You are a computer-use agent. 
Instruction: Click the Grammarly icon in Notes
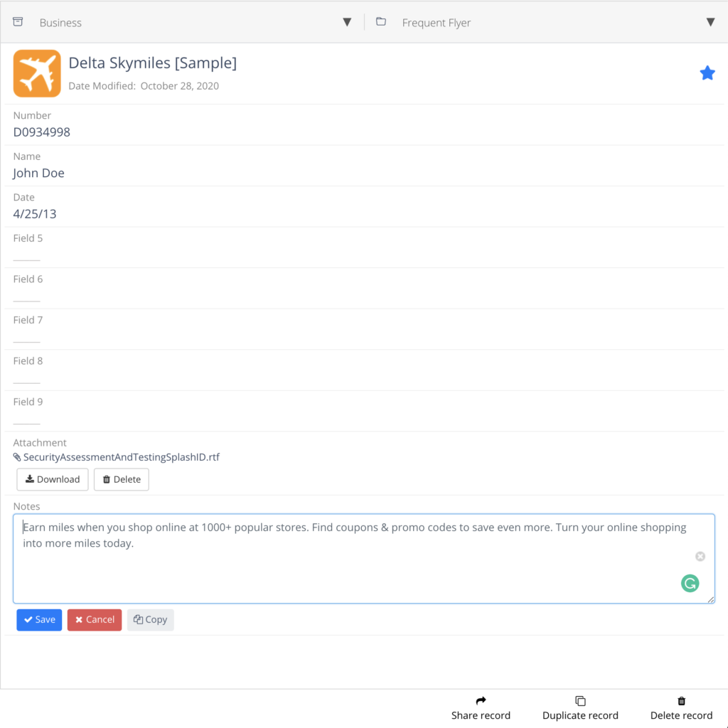click(x=690, y=584)
